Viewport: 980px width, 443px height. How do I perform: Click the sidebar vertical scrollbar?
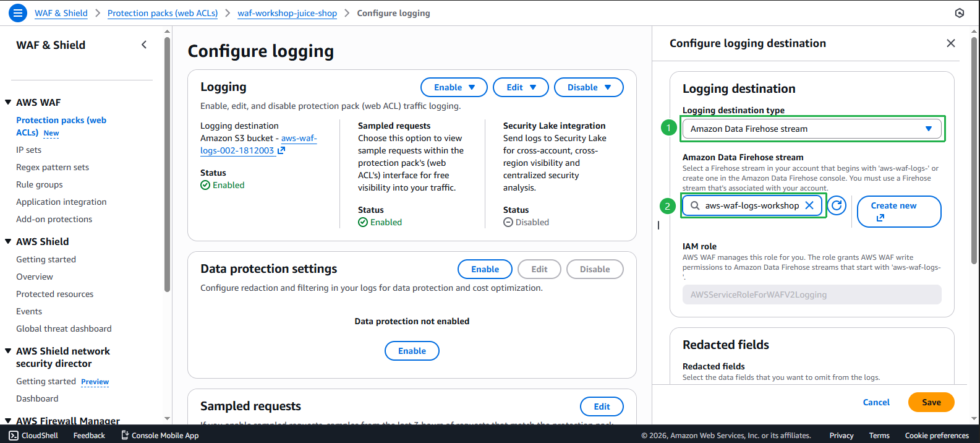click(167, 165)
